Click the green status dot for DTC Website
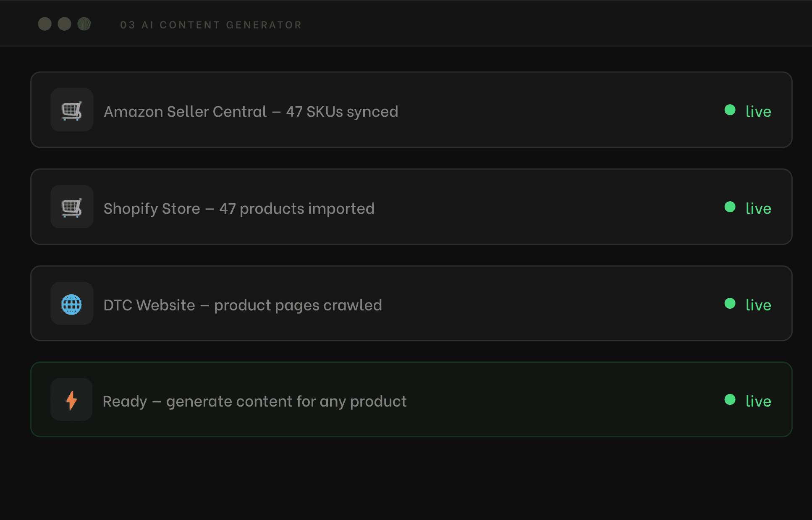Viewport: 812px width, 520px height. [730, 304]
